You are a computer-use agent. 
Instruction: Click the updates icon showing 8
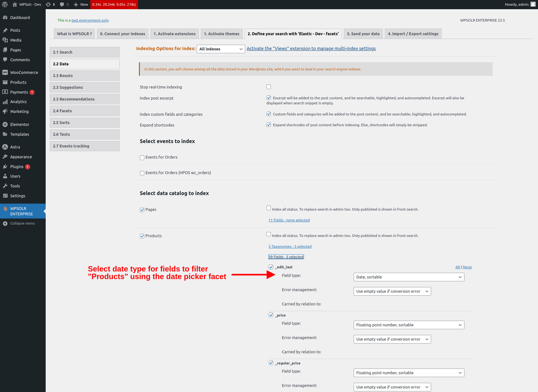[x=48, y=4]
